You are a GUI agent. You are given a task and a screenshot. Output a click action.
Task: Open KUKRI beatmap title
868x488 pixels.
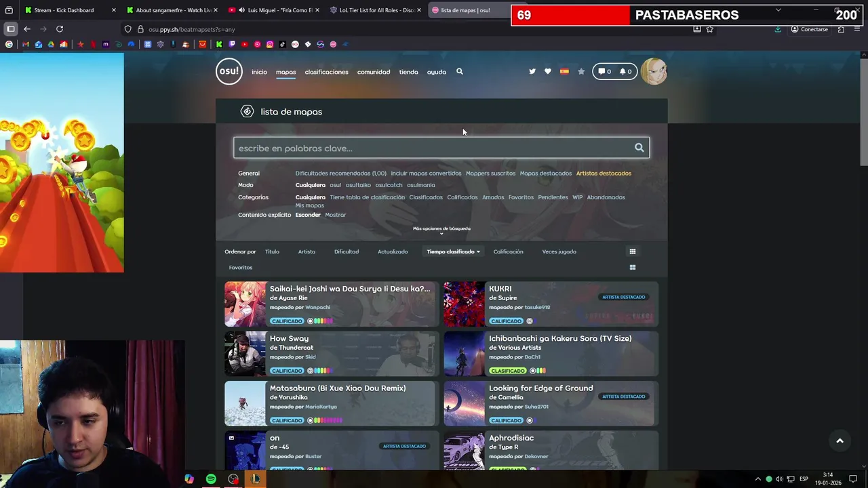500,289
